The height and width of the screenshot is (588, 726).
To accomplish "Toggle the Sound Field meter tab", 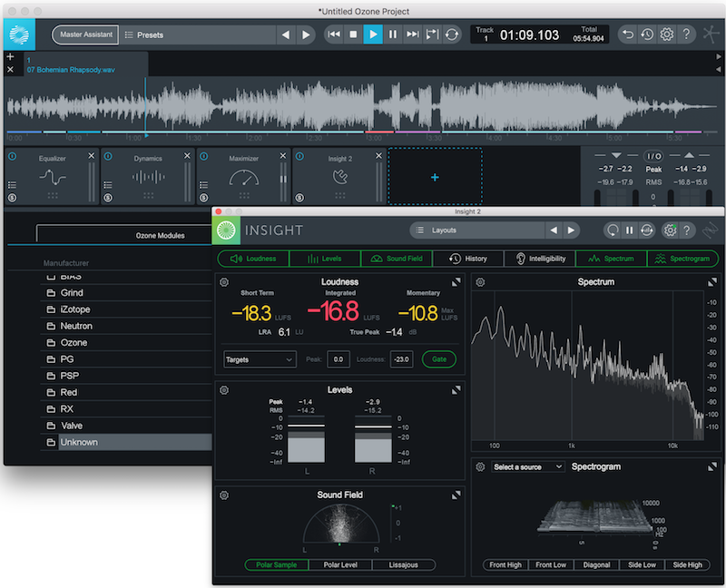I will pyautogui.click(x=397, y=259).
